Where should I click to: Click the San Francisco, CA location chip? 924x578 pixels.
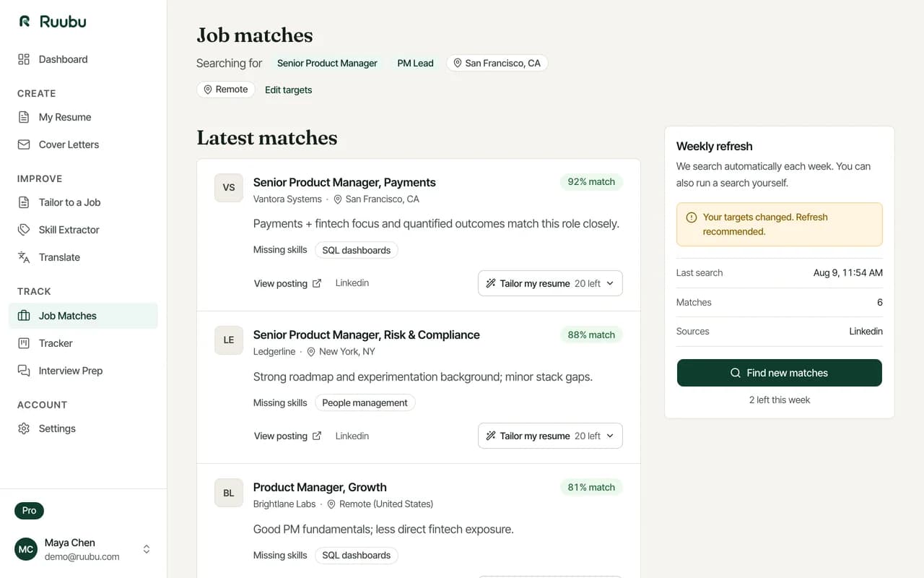coord(497,63)
